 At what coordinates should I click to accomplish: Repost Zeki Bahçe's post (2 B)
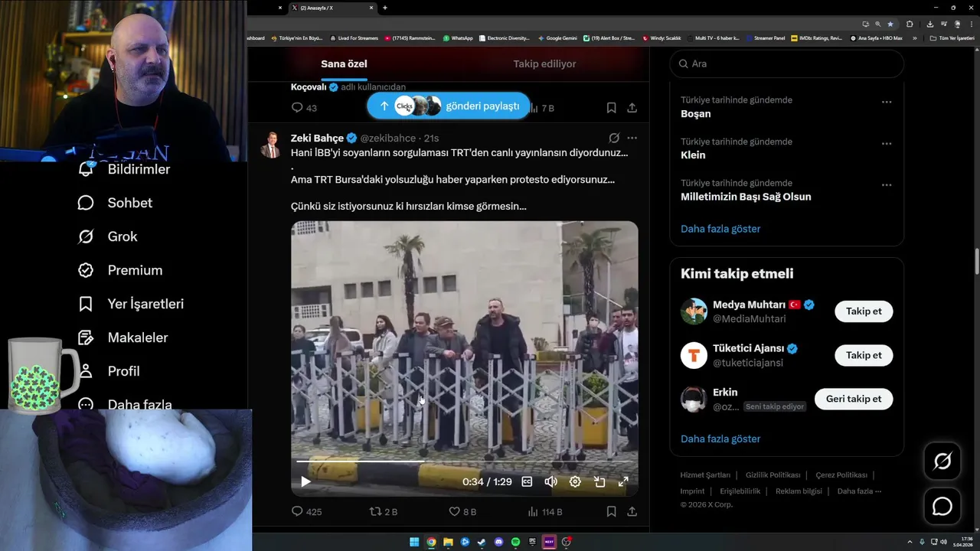point(384,511)
